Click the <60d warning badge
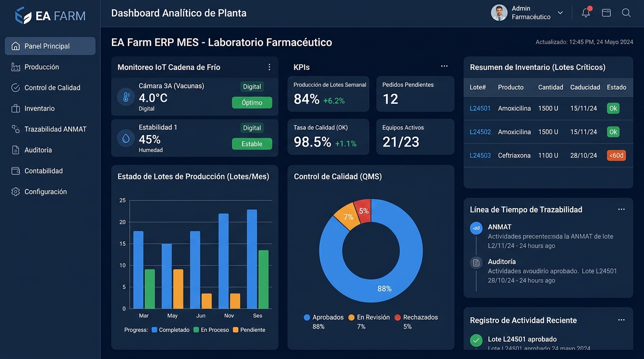This screenshot has height=359, width=644. pyautogui.click(x=616, y=155)
